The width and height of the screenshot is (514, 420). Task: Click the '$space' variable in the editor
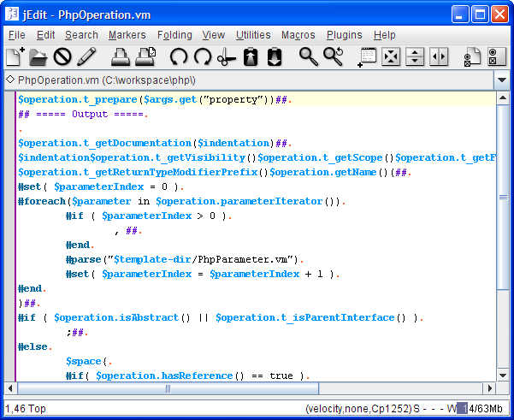click(x=84, y=361)
